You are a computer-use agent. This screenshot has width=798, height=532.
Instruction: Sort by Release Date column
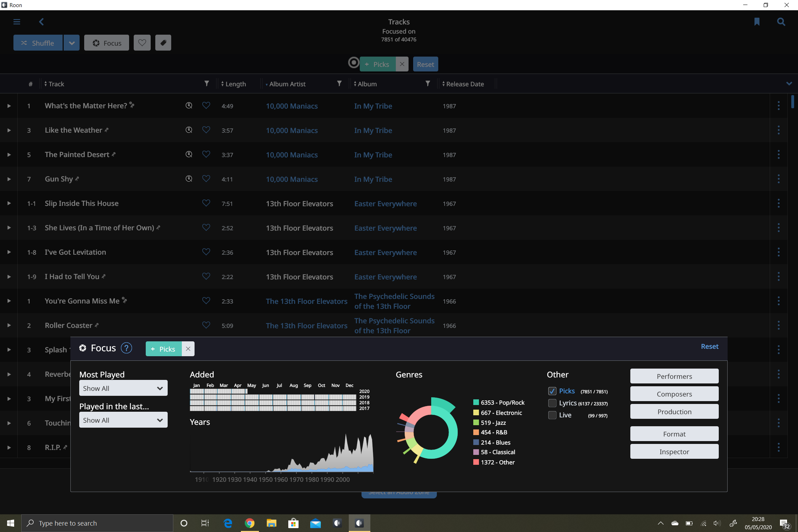tap(463, 84)
